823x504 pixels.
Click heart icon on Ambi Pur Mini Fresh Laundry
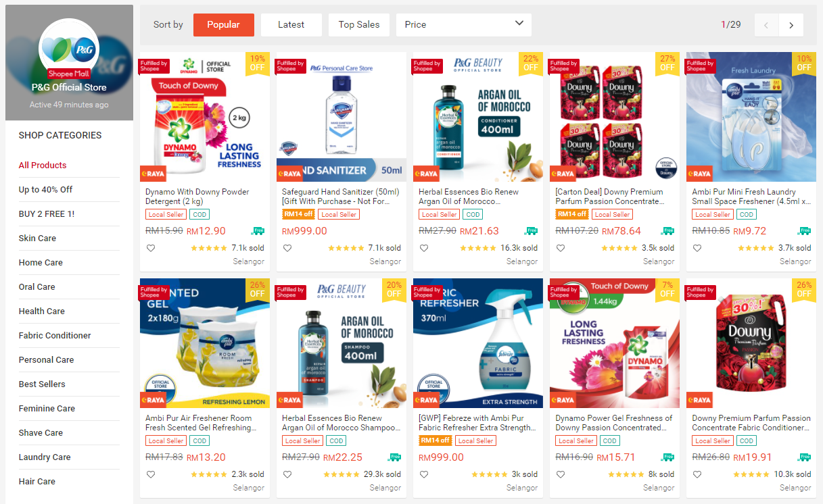click(x=697, y=248)
